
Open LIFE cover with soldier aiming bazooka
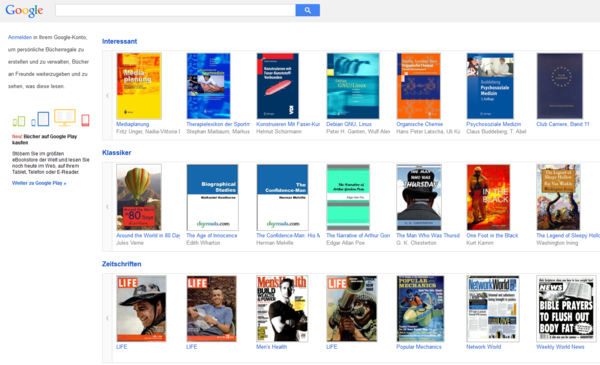tap(352, 309)
